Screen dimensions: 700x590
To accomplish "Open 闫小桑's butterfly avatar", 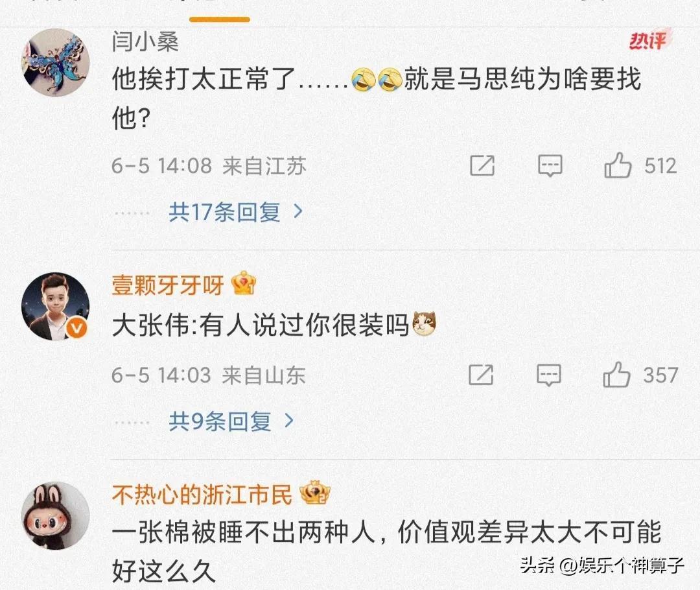I will pyautogui.click(x=55, y=62).
